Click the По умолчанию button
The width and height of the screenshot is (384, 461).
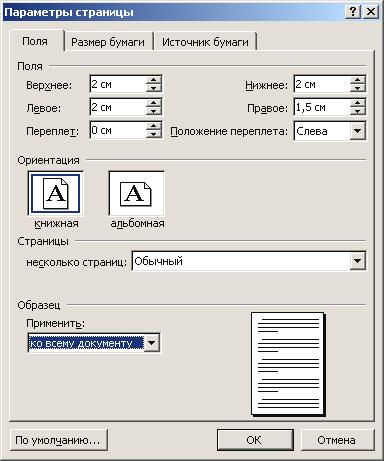pyautogui.click(x=58, y=440)
